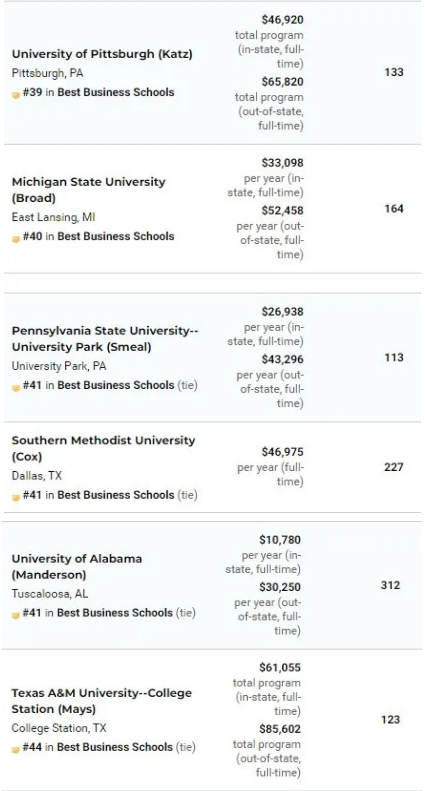The height and width of the screenshot is (791, 425).
Task: Select the $46,975 tuition for SMU Cox
Action: tap(282, 451)
